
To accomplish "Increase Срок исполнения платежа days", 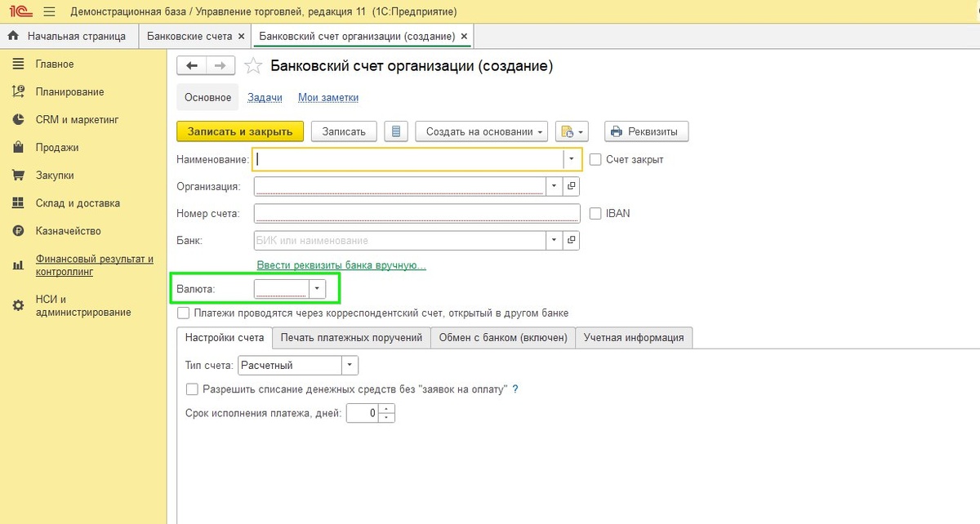I will point(387,409).
